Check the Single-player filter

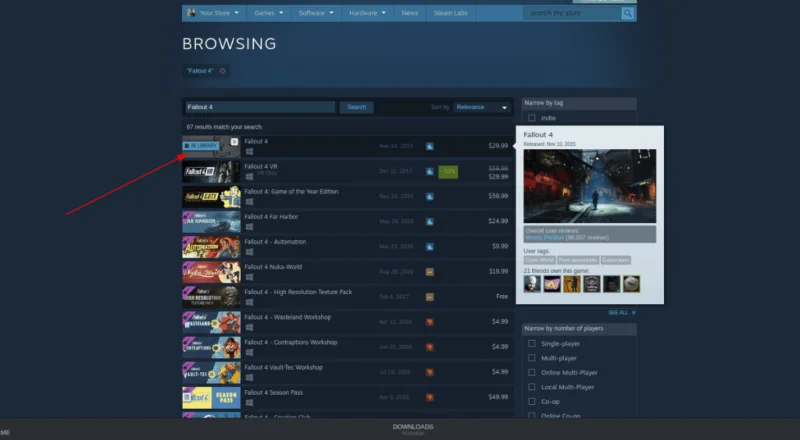[x=532, y=344]
